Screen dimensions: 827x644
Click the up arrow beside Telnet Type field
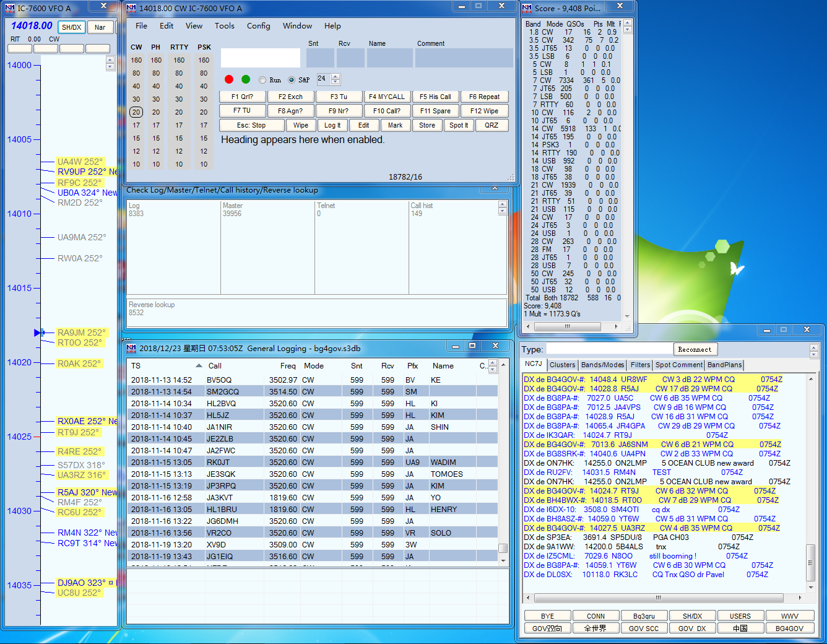point(814,347)
